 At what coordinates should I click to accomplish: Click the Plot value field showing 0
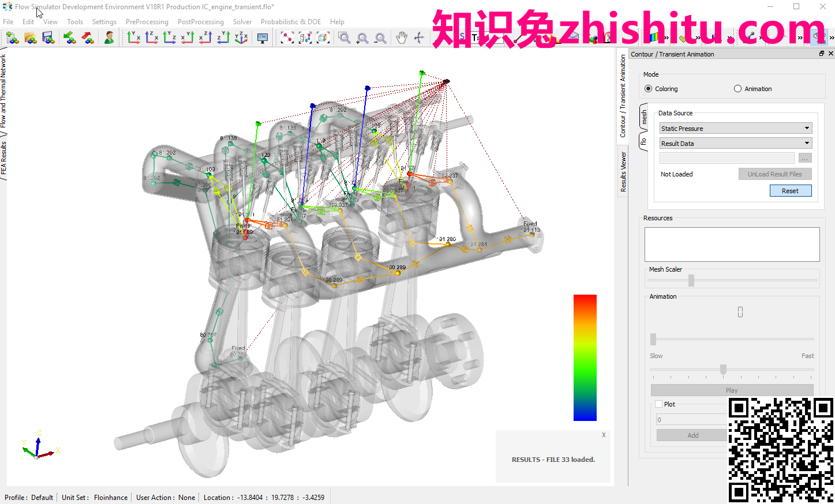692,420
